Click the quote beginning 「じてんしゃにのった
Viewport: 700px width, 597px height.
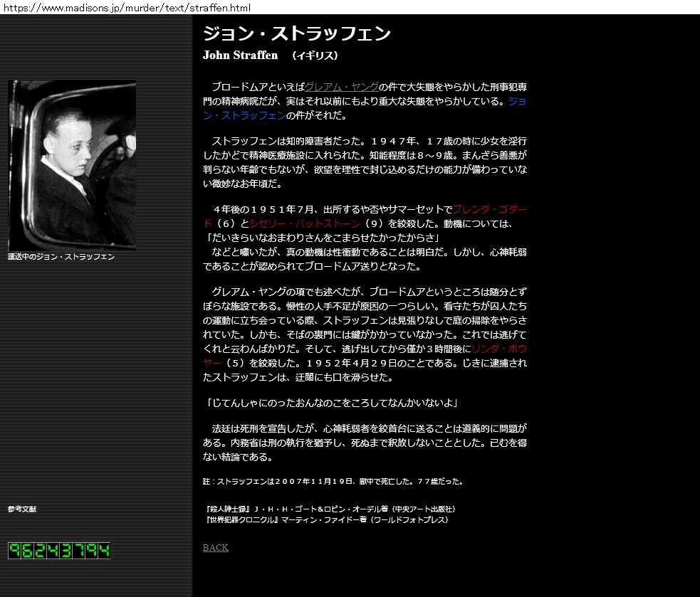331,403
